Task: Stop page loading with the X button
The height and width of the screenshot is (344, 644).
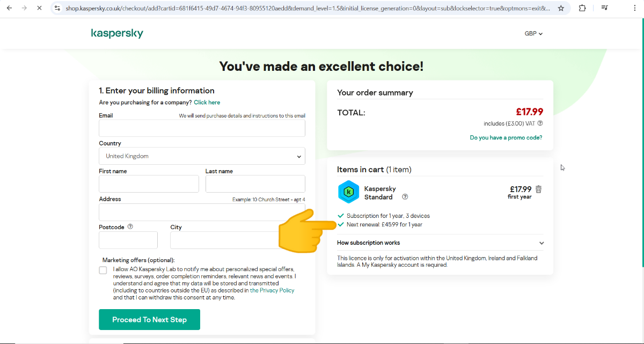Action: click(40, 9)
